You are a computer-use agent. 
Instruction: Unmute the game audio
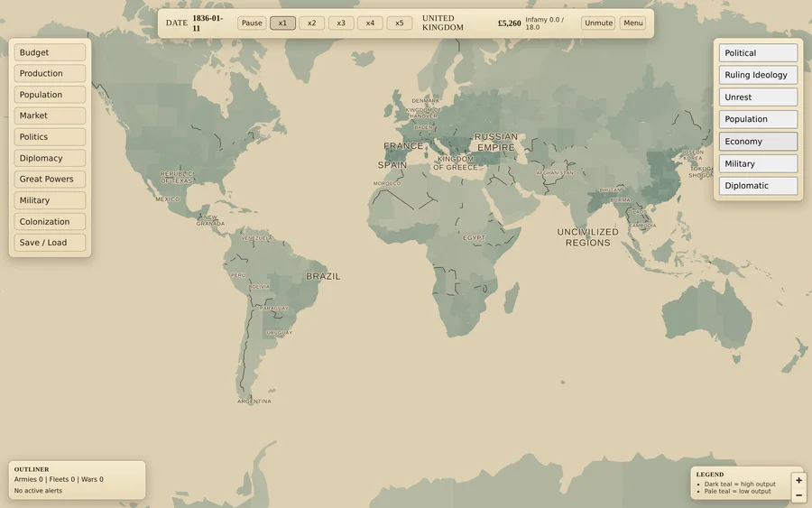click(599, 23)
